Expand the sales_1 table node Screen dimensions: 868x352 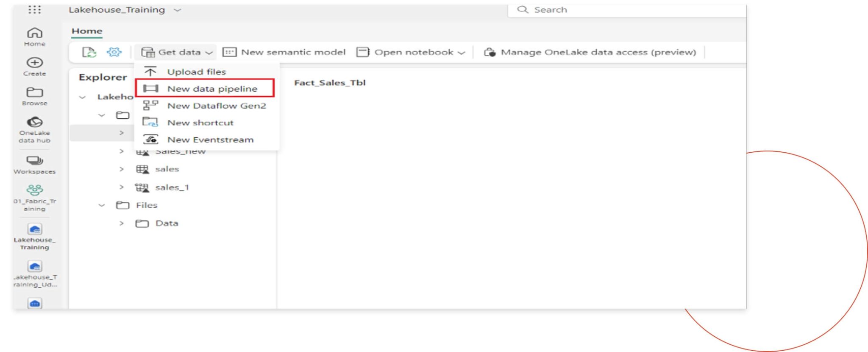coord(122,187)
